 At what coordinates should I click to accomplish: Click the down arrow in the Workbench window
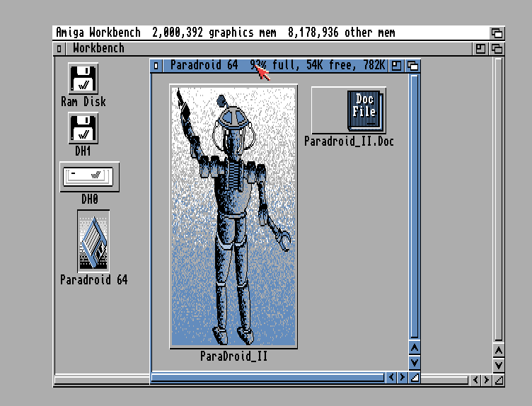click(499, 365)
